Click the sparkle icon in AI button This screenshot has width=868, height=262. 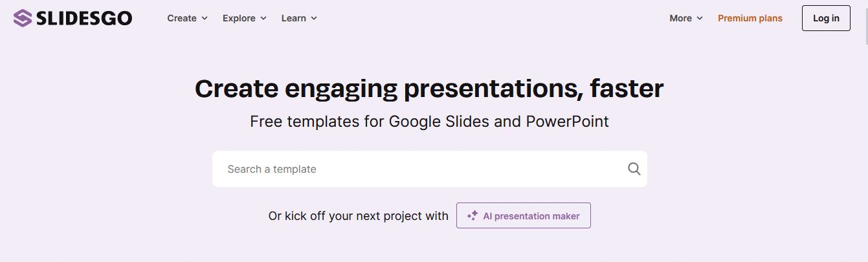pos(473,216)
